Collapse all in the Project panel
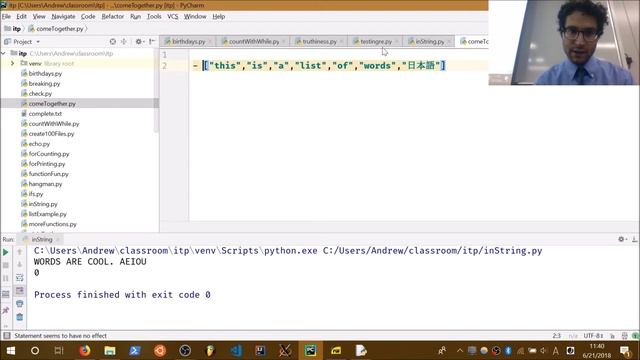Image resolution: width=640 pixels, height=360 pixels. [124, 42]
